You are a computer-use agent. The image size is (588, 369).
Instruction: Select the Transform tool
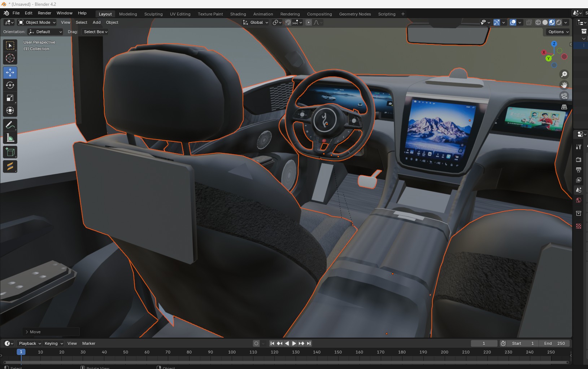(x=10, y=111)
